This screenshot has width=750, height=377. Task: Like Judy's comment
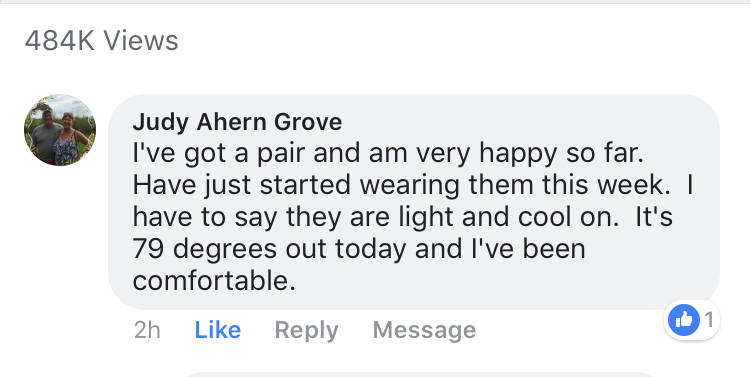tap(218, 330)
